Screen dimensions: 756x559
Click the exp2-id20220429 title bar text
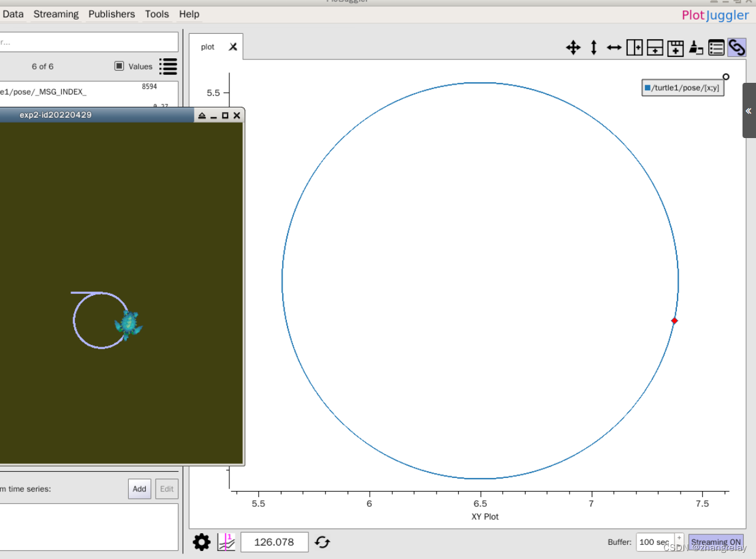[55, 115]
